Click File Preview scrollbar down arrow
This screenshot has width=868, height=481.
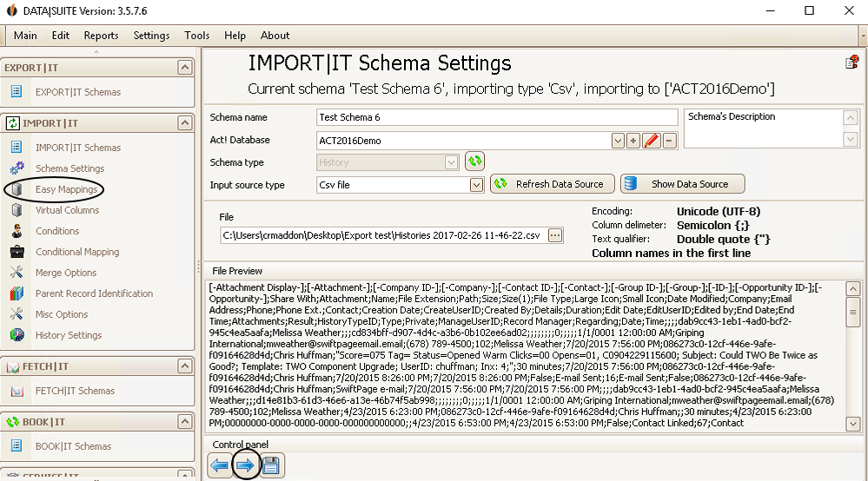point(853,424)
